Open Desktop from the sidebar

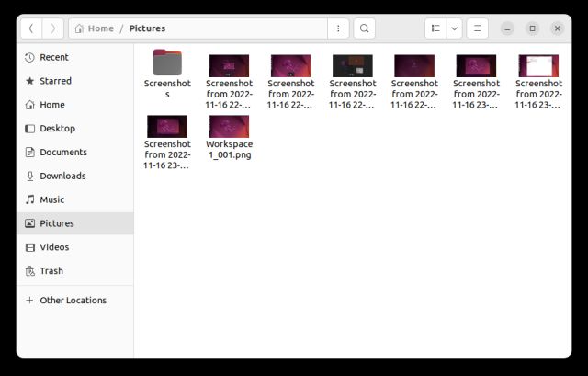tap(57, 129)
